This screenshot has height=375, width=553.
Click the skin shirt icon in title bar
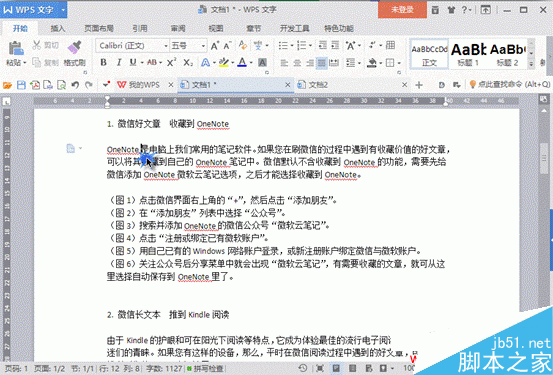pyautogui.click(x=451, y=10)
